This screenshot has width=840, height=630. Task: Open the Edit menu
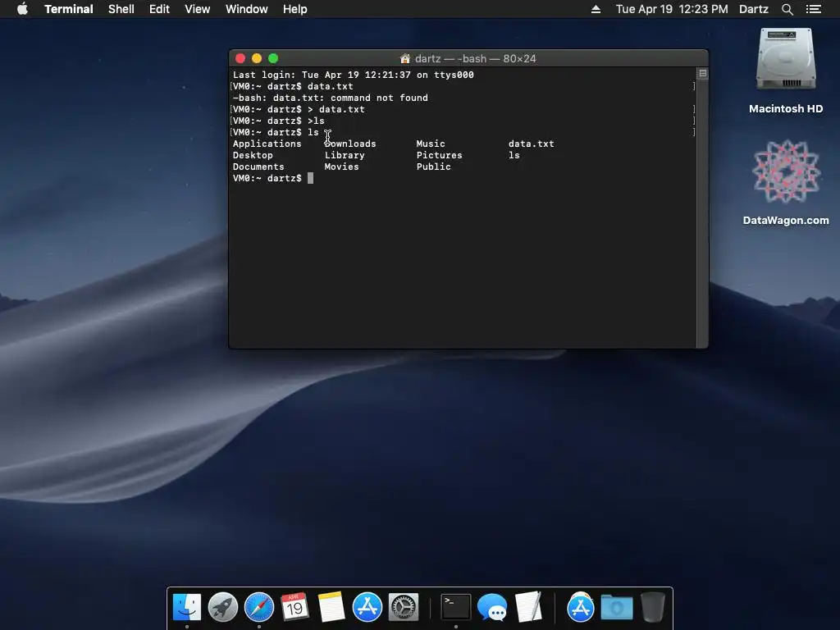[159, 9]
